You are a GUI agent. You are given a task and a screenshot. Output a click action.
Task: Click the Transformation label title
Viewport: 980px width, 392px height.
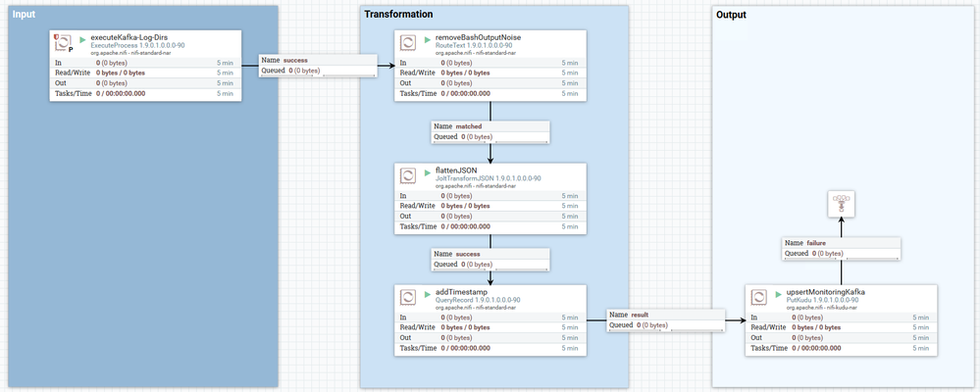(398, 14)
